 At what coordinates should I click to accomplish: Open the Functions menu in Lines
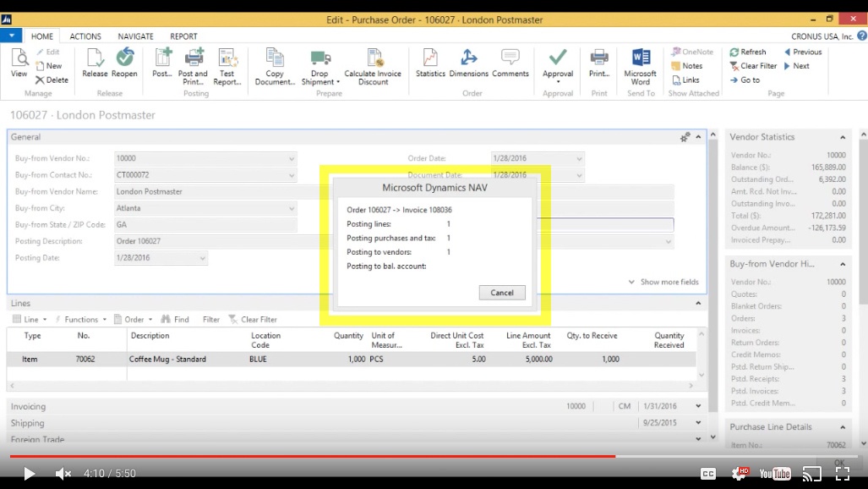coord(81,319)
